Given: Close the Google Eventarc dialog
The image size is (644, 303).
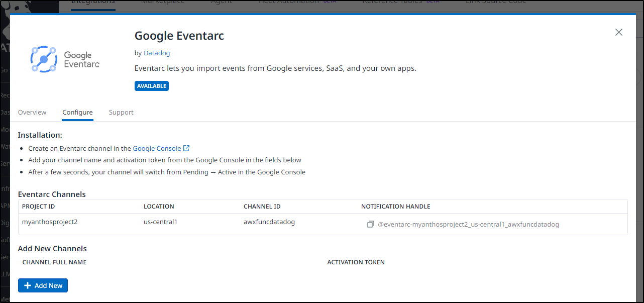Looking at the screenshot, I should [619, 32].
